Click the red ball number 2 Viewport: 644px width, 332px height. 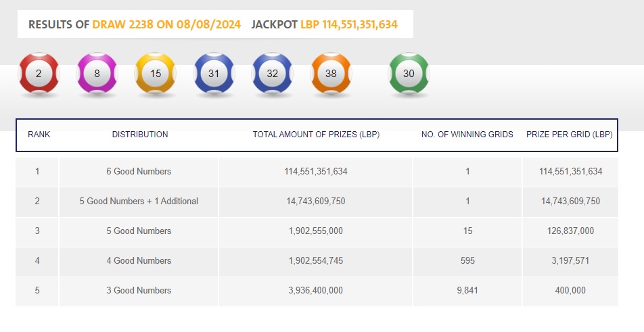(x=39, y=74)
